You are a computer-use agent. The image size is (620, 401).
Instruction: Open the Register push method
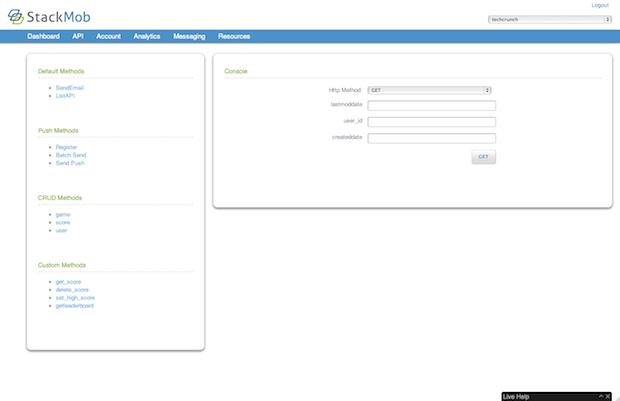(x=66, y=147)
